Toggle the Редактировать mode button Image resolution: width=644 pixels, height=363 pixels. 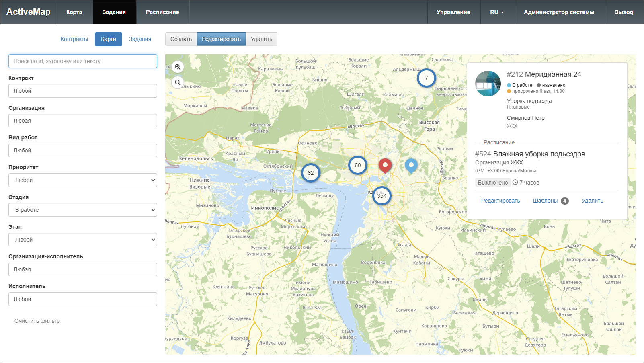[221, 39]
